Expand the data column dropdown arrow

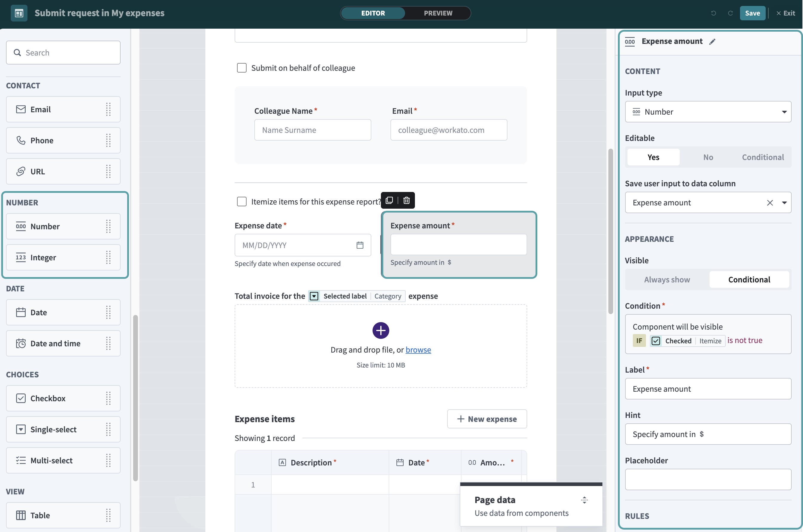[784, 202]
